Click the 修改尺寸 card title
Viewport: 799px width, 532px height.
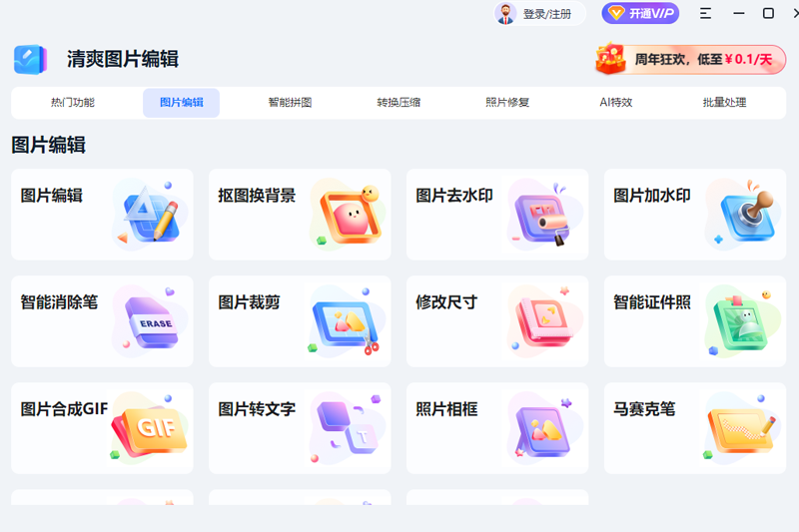[446, 302]
